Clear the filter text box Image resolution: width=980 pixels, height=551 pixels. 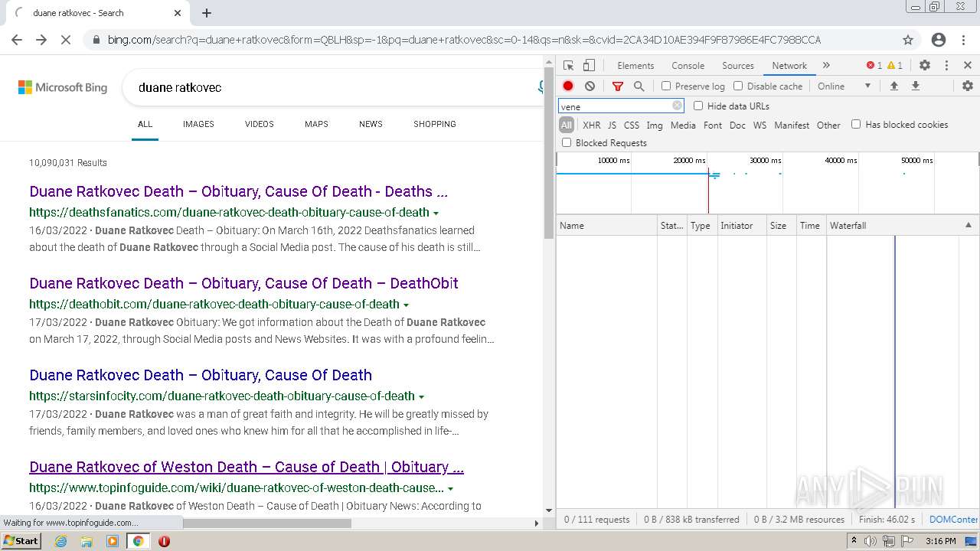pyautogui.click(x=677, y=106)
